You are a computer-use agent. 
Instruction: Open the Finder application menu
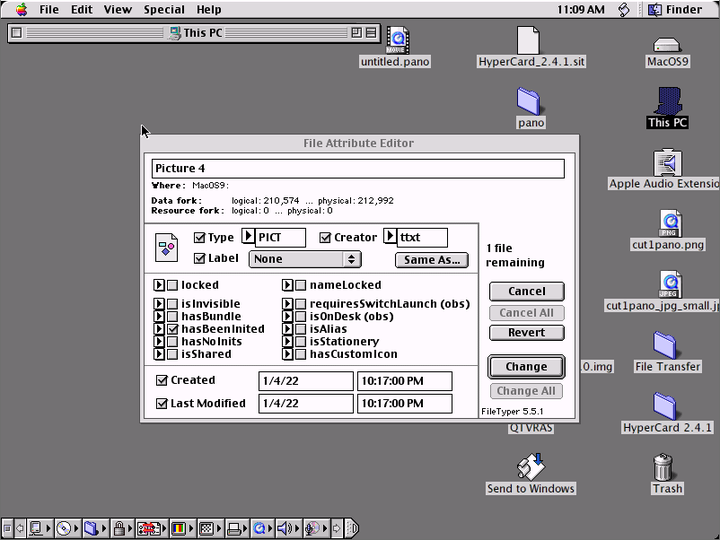(675, 9)
